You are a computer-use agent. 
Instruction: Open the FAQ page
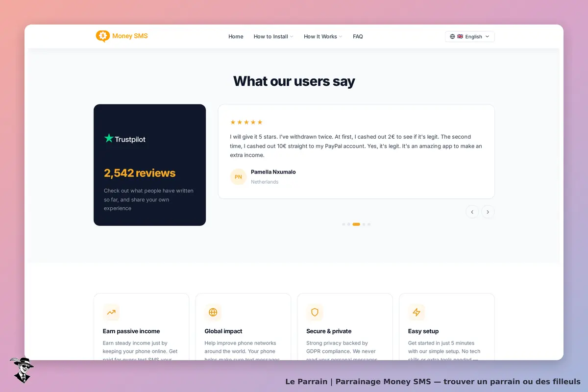pos(358,36)
